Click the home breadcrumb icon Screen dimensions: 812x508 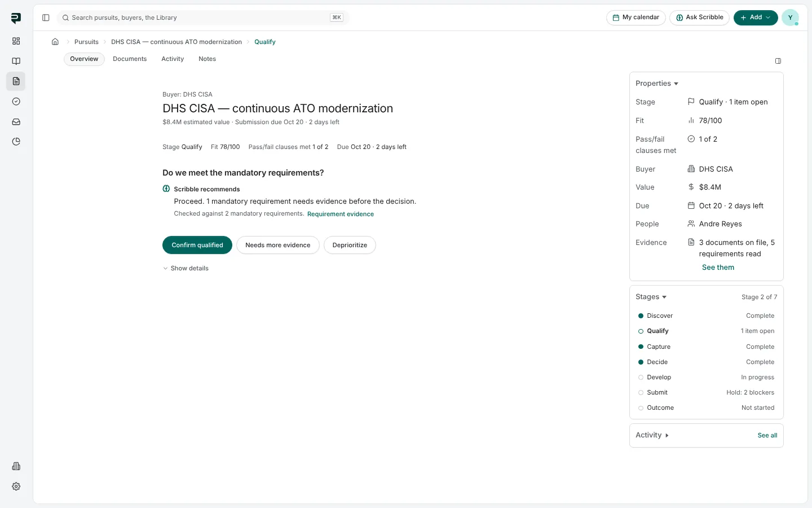(55, 42)
